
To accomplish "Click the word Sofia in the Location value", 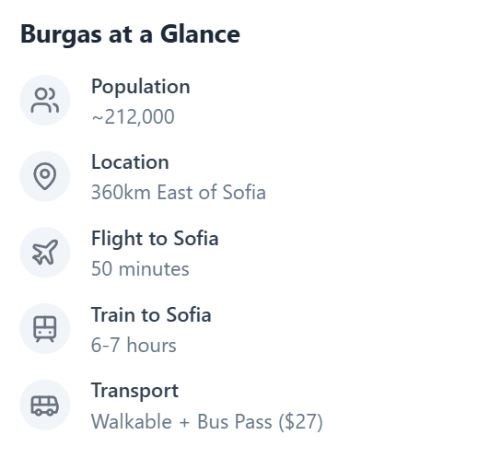I will pos(244,192).
